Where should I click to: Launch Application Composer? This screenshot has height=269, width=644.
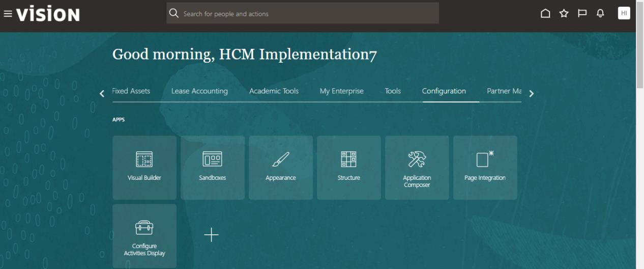417,167
